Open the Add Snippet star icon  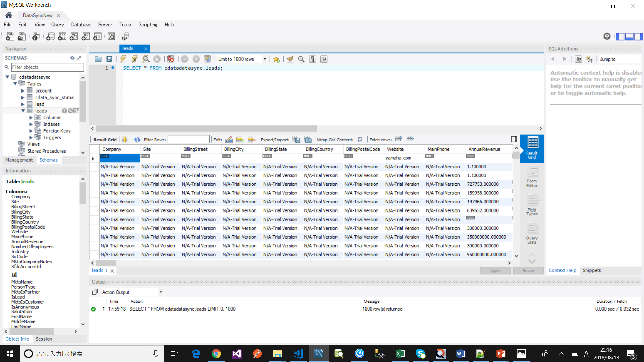[276, 59]
